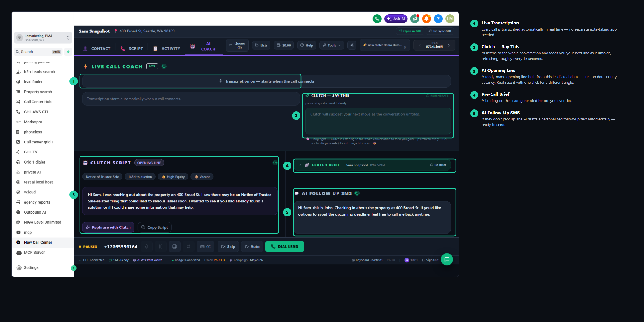Image resolution: width=644 pixels, height=322 pixels.
Task: Click the 'High Equity' tag
Action: (x=173, y=177)
